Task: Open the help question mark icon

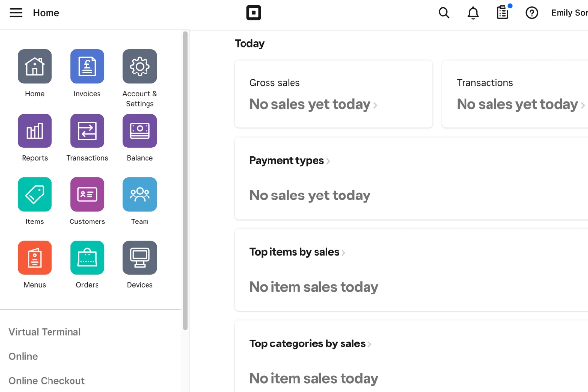Action: tap(532, 13)
